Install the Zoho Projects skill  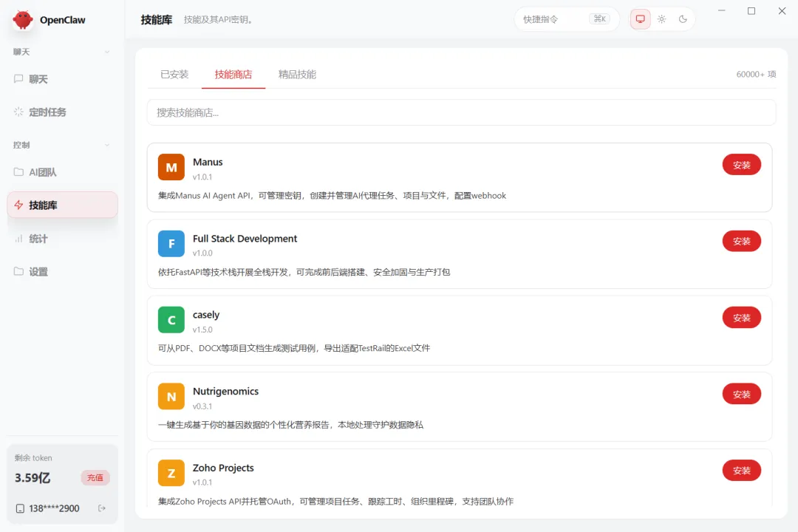pyautogui.click(x=742, y=471)
